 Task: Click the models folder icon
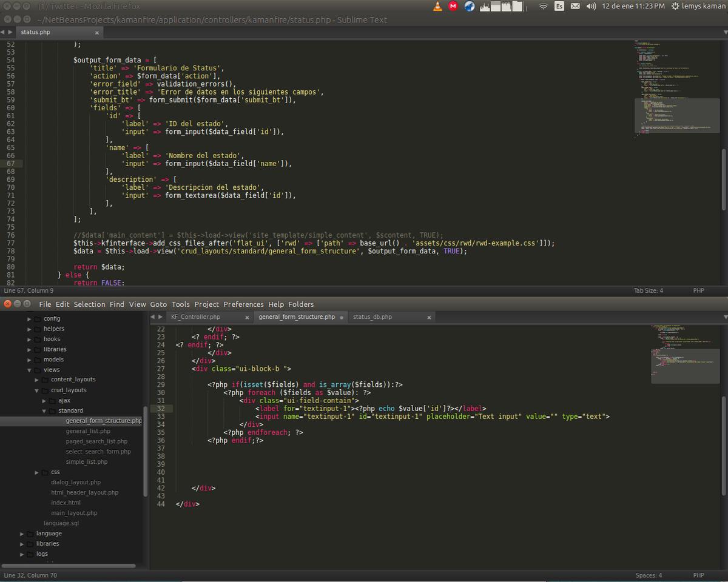(x=38, y=360)
